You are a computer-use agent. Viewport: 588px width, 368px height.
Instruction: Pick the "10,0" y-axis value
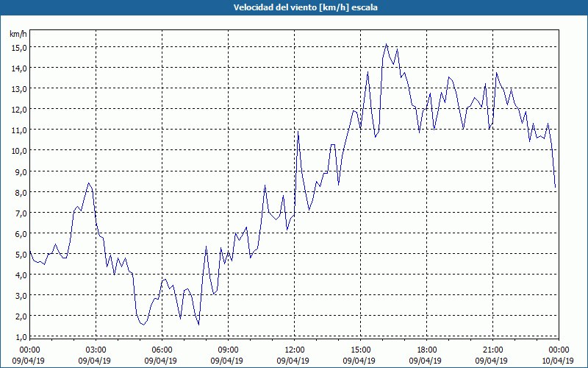tap(20, 151)
